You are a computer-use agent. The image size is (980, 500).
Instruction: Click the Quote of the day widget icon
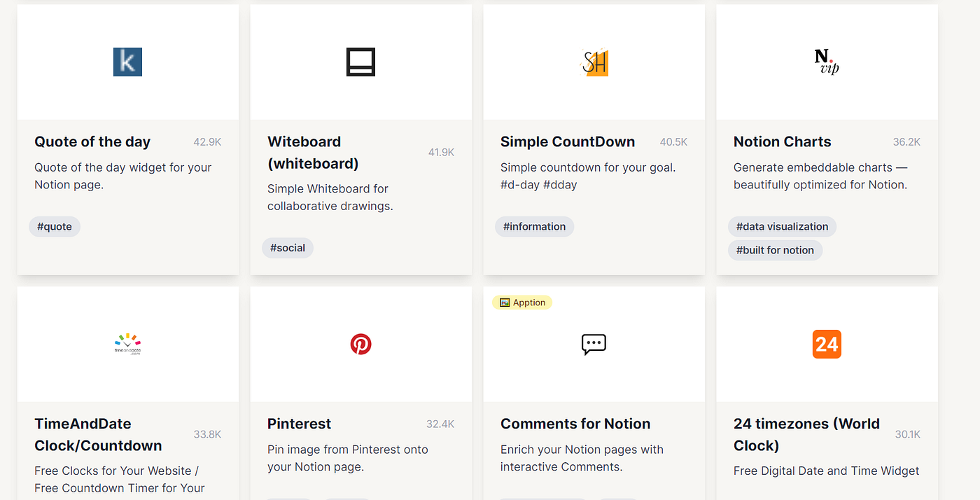[127, 62]
